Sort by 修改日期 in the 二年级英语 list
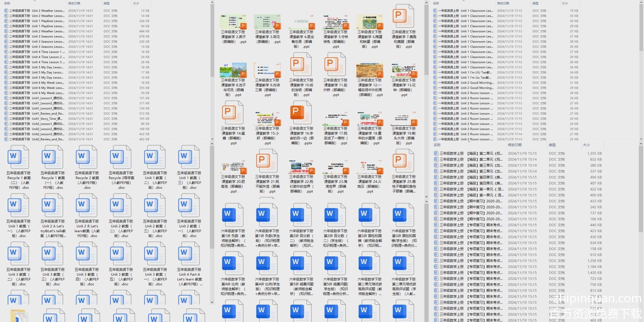Viewport: 644px width, 322px height. (74, 3)
